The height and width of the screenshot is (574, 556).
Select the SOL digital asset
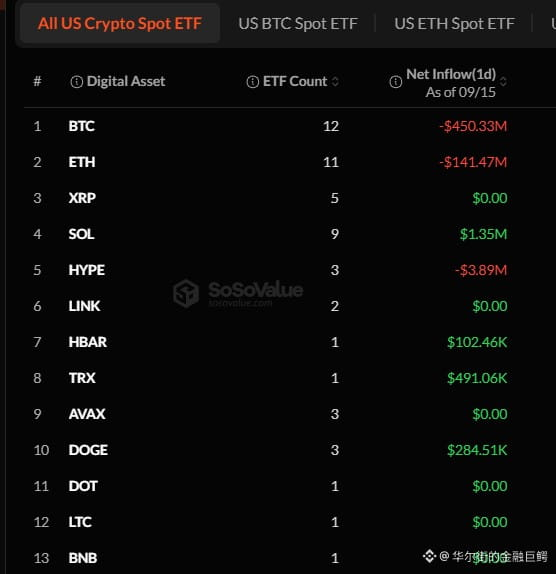pos(81,234)
